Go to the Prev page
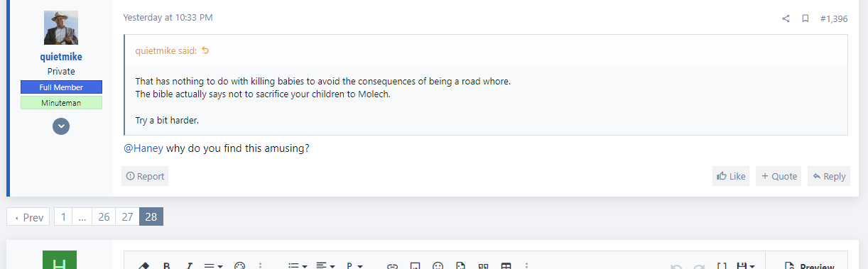This screenshot has height=269, width=868. (28, 216)
